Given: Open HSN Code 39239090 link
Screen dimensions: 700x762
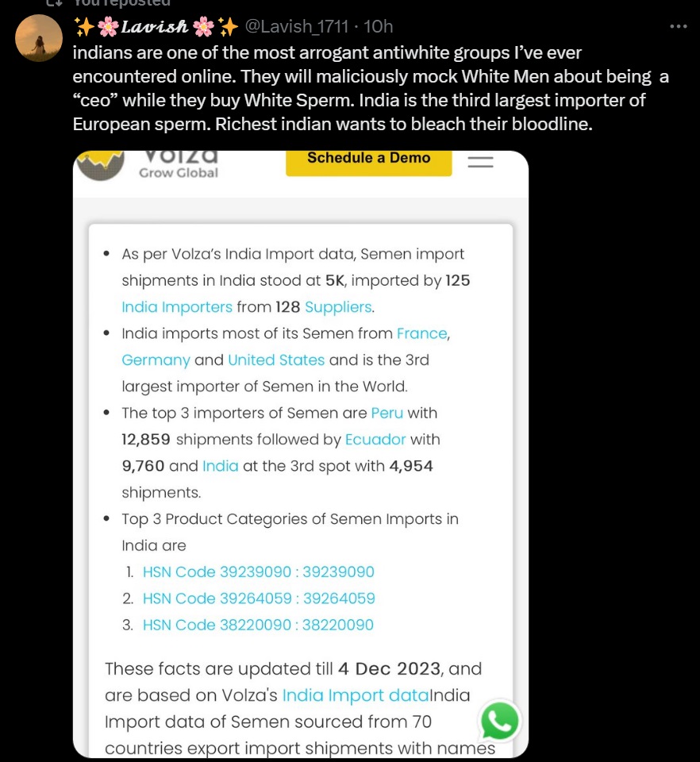Looking at the screenshot, I should 259,572.
